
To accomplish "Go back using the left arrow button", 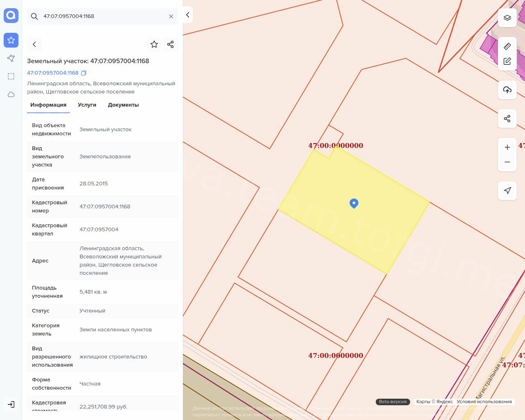I will pos(34,44).
